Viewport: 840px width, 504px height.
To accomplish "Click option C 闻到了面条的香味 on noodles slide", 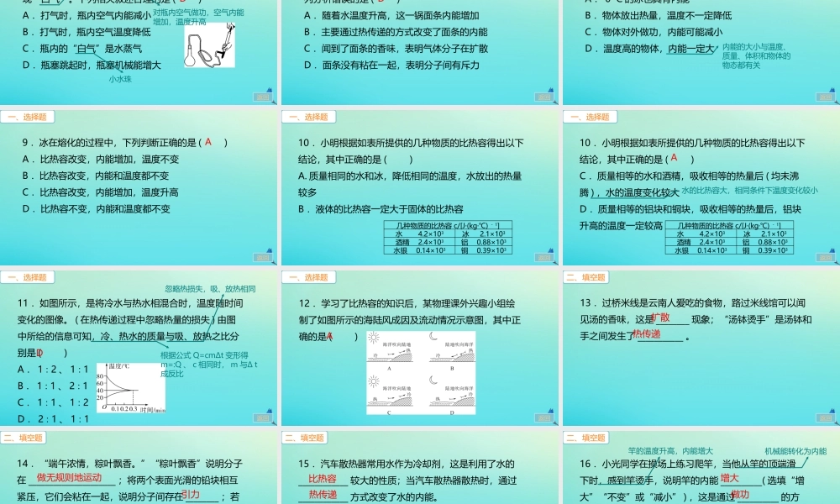I will [x=396, y=48].
